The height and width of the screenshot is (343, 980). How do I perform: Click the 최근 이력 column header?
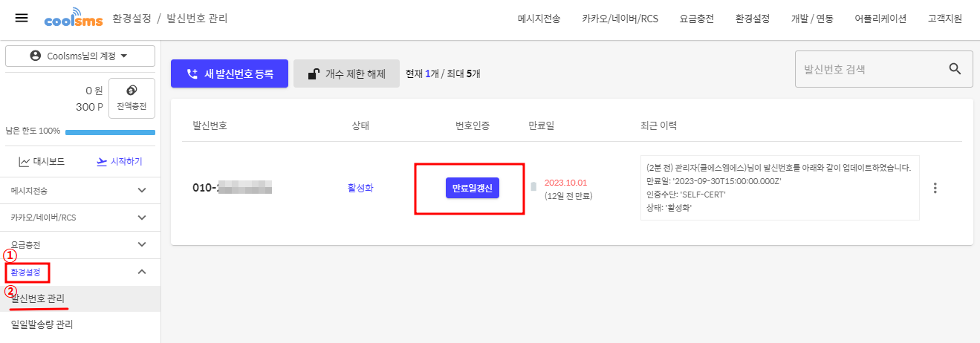pos(658,125)
